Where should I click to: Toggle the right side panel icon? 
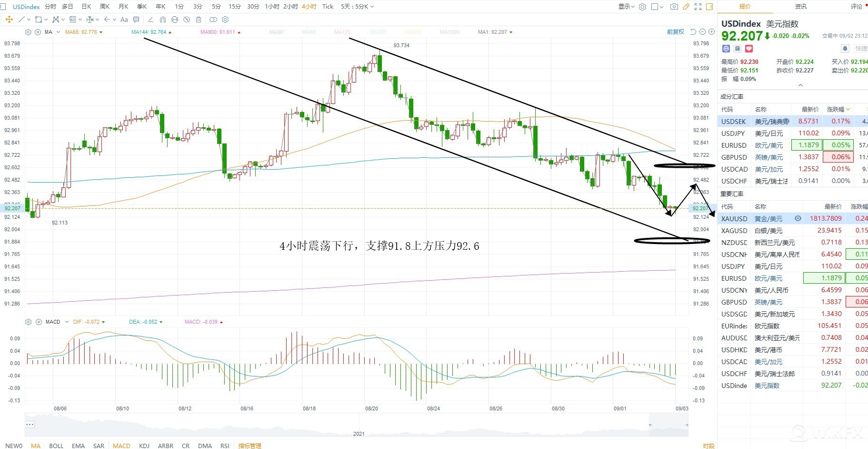point(709,7)
